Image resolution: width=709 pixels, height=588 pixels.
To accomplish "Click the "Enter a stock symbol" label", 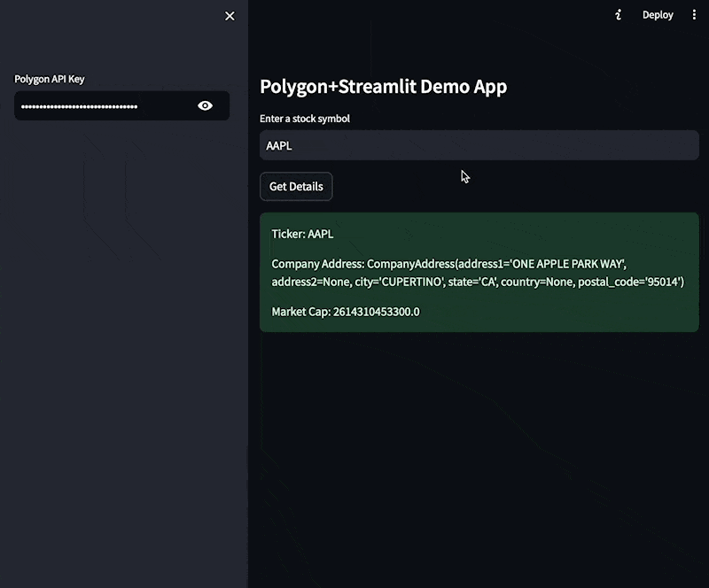I will (x=304, y=119).
